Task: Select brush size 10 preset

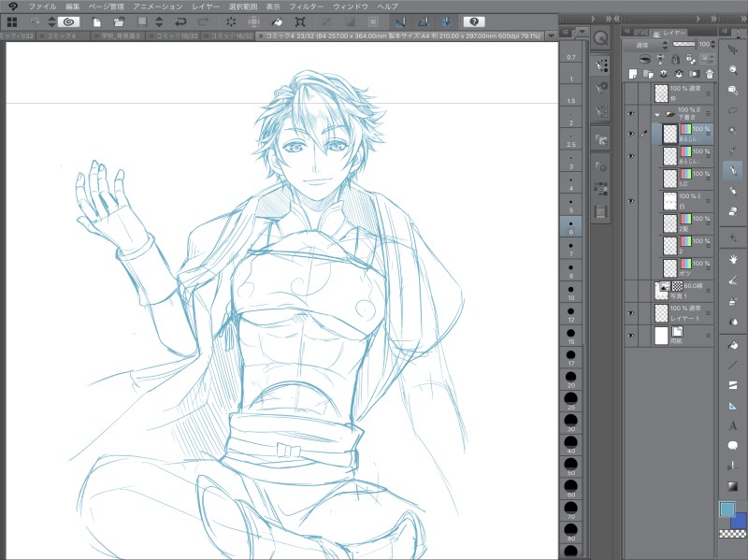Action: (571, 292)
